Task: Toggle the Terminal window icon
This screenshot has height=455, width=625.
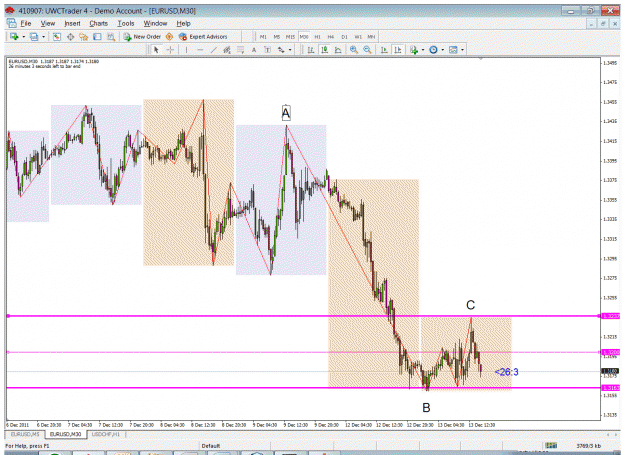Action: click(x=97, y=37)
